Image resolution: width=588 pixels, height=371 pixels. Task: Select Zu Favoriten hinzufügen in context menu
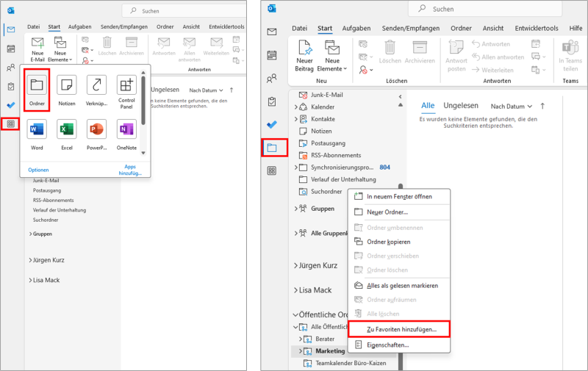click(x=399, y=329)
